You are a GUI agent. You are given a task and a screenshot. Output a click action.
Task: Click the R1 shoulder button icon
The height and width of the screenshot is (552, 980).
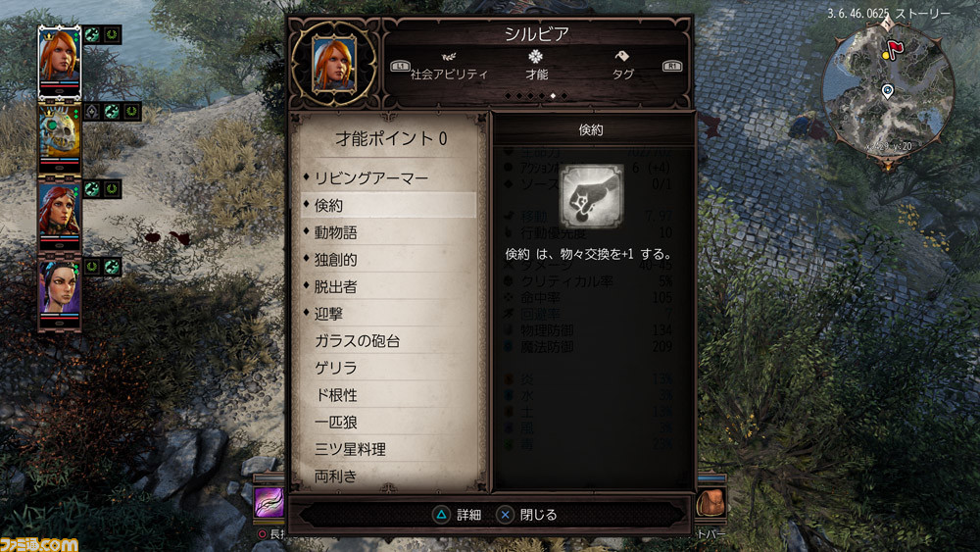[x=672, y=66]
